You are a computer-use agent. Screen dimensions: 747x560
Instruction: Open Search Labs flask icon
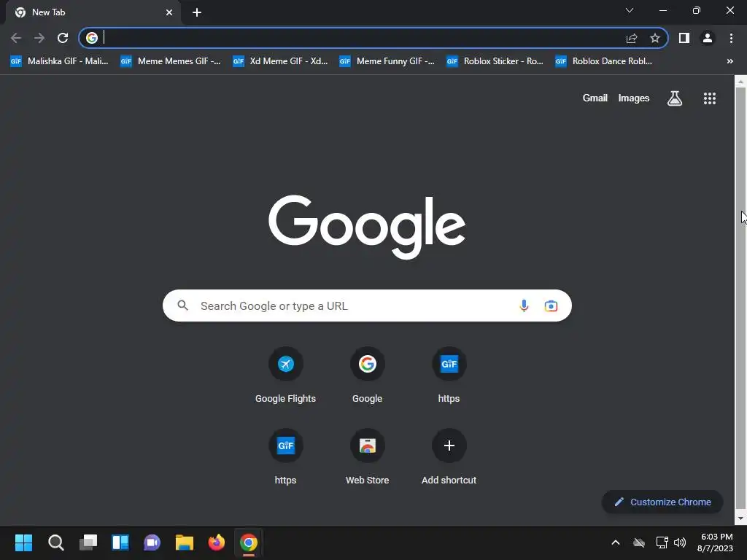point(675,98)
